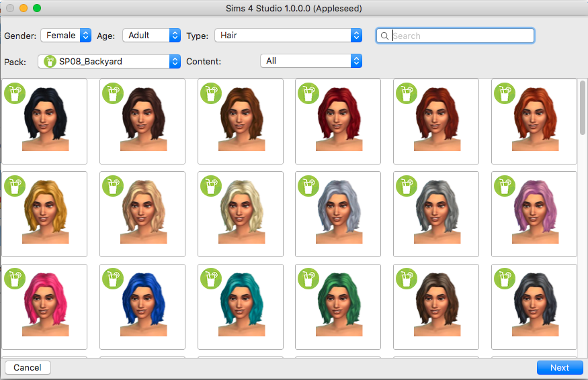Image resolution: width=588 pixels, height=380 pixels.
Task: Open the Type dropdown set to Hair
Action: pos(288,36)
